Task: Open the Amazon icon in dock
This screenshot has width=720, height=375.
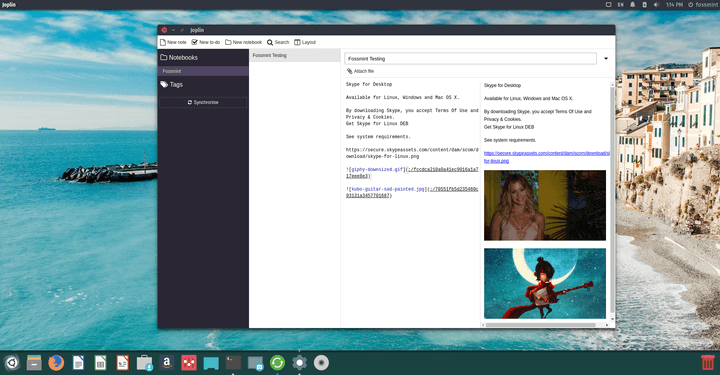Action: (x=167, y=363)
